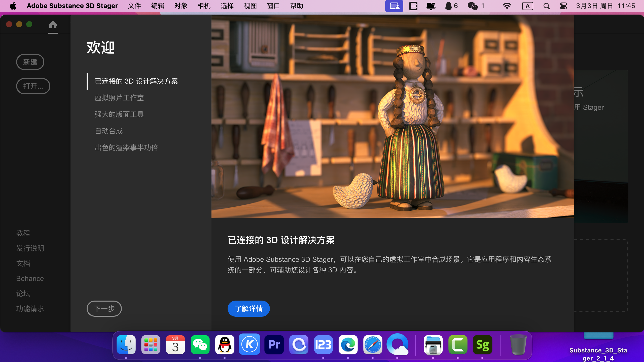Launch Microsoft Edge from the dock
Screen dimensions: 644x362
(348, 345)
